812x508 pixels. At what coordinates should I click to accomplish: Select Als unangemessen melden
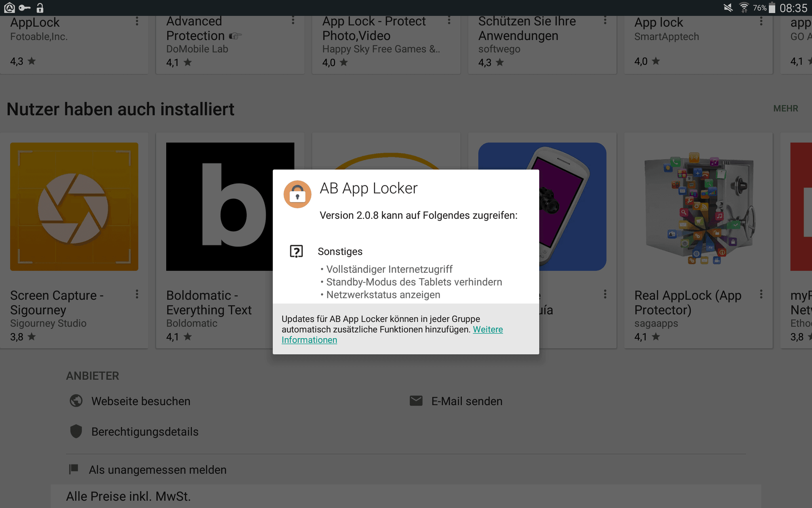[158, 470]
